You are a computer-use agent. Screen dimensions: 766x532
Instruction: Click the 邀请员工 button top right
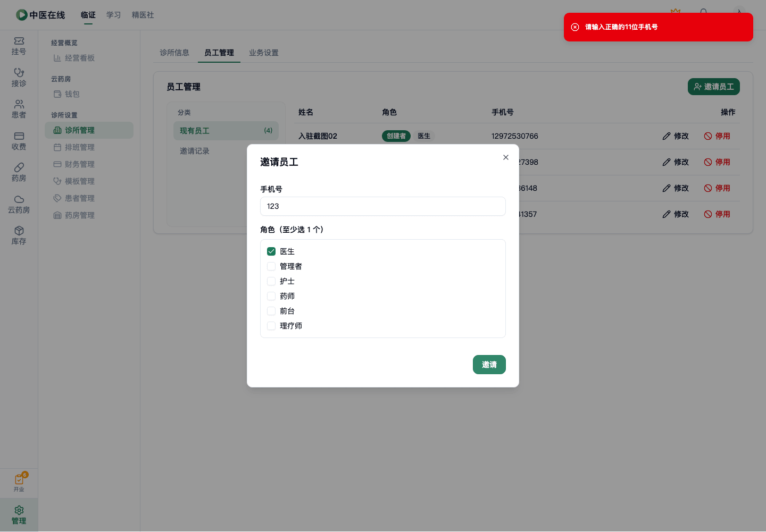coord(714,87)
